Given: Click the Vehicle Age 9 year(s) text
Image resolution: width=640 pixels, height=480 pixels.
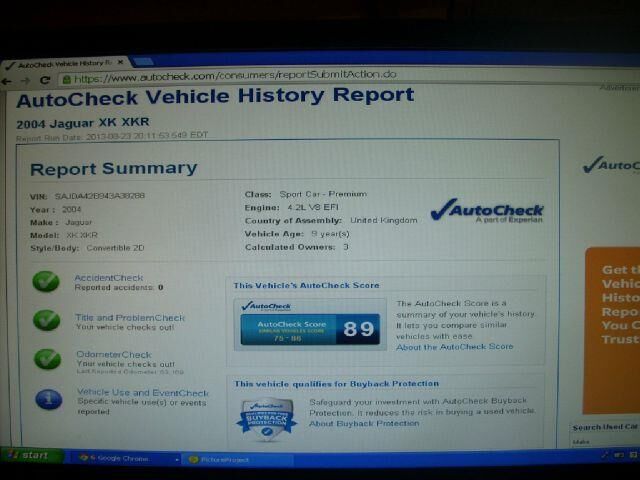Looking at the screenshot, I should (x=297, y=234).
